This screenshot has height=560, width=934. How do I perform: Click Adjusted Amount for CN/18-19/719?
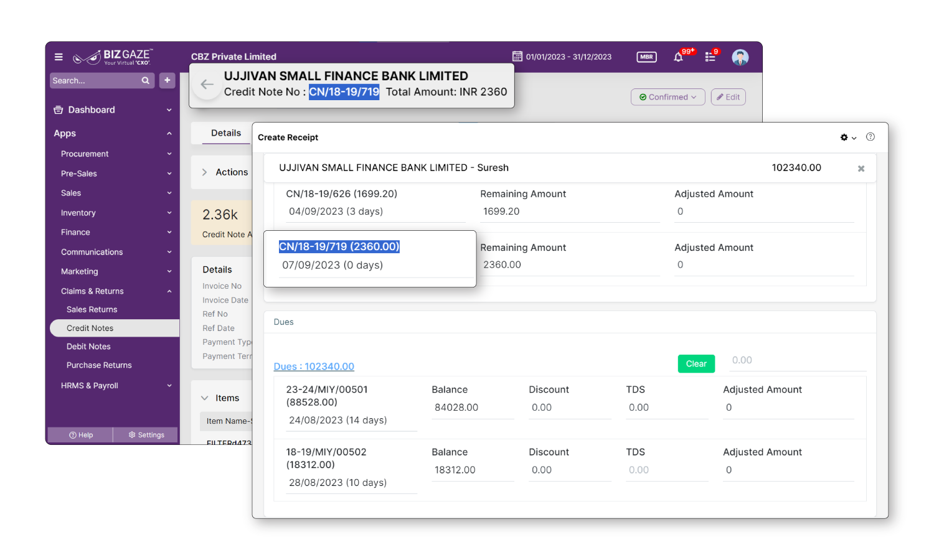pos(764,265)
